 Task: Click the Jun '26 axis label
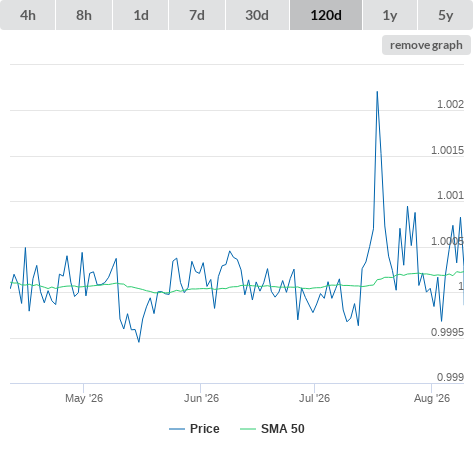[x=201, y=398]
